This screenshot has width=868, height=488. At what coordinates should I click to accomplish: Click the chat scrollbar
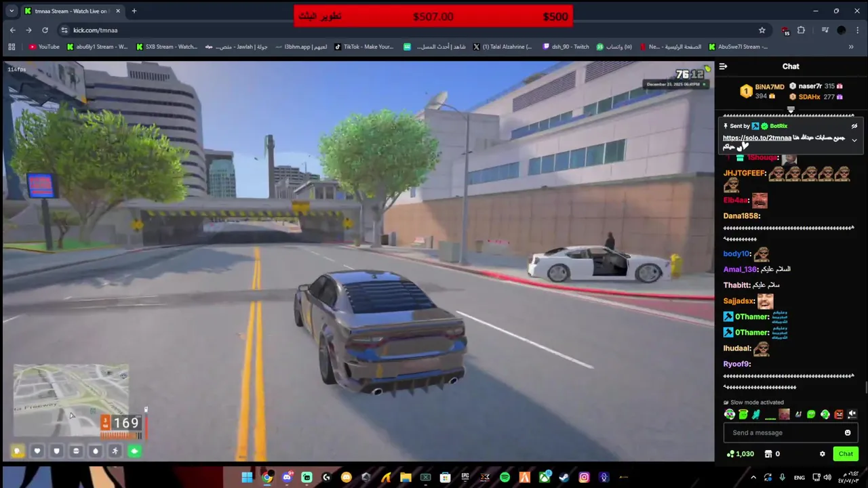click(x=866, y=388)
